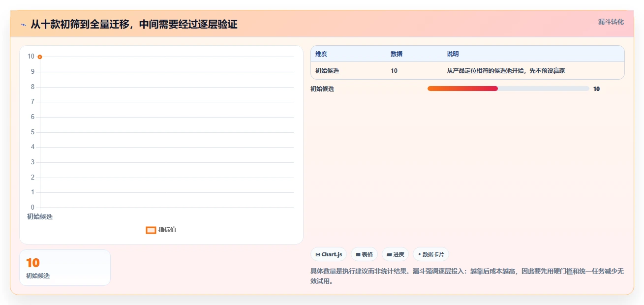Screen dimensions: 644x305
Task: Click the main title 从十款初筛到全量迁移
Action: [134, 25]
